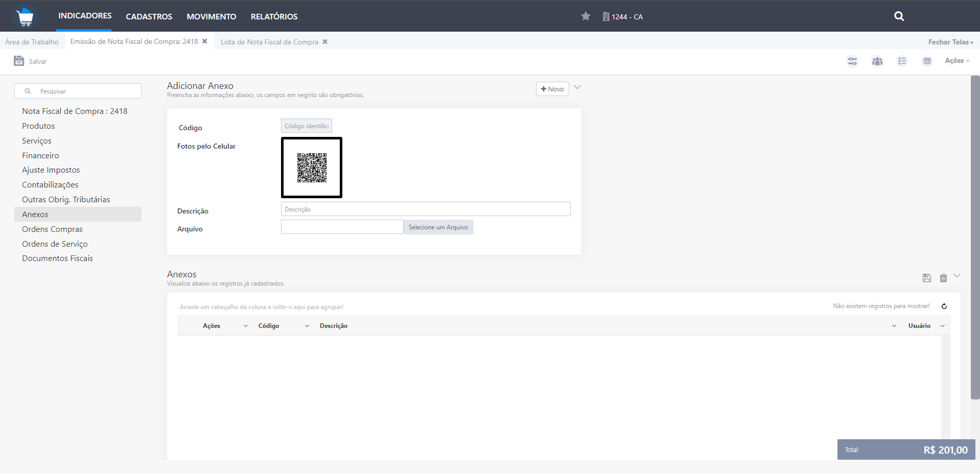Collapse the Adicionar Anexo section chevron
Screen dimensions: 980x474
pos(577,87)
